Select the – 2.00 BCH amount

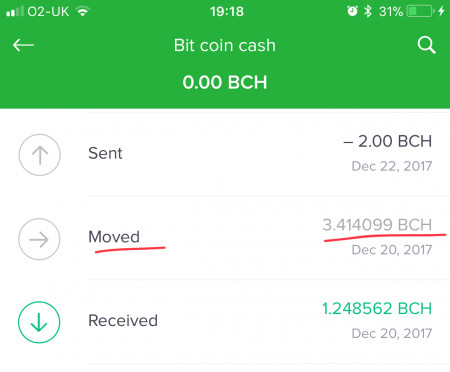(x=388, y=141)
